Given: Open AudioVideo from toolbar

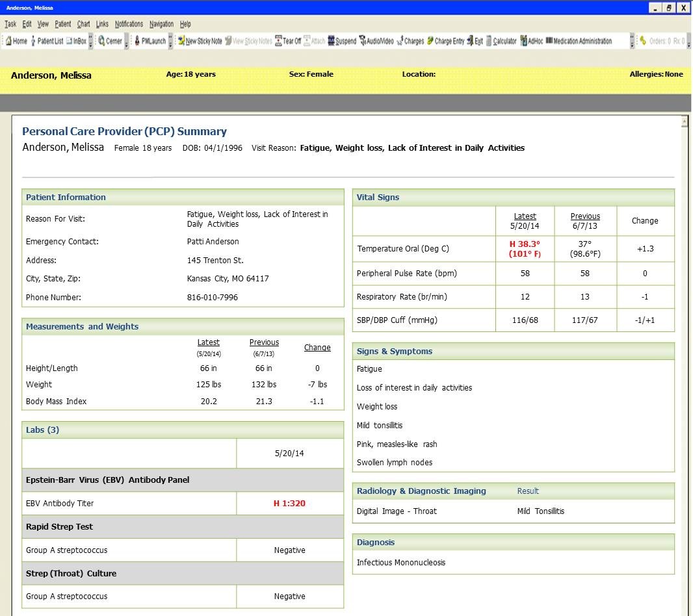Looking at the screenshot, I should (376, 41).
